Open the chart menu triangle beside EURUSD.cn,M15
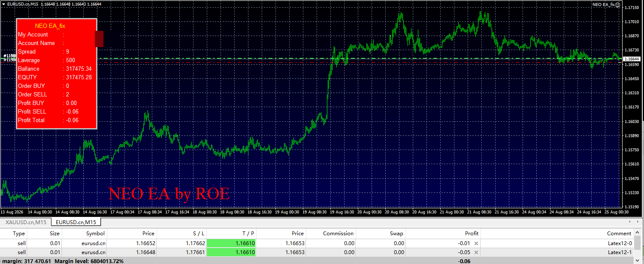The width and height of the screenshot is (644, 264). pos(4,4)
